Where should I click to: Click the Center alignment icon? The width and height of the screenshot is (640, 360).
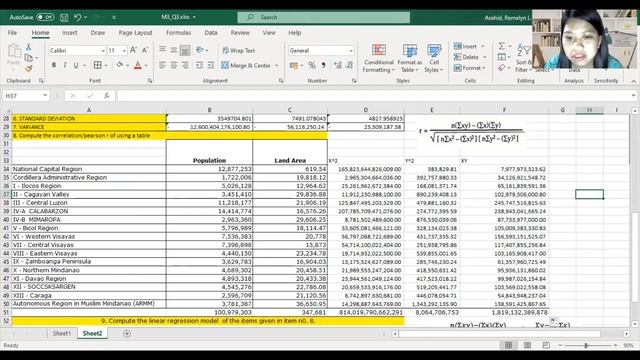point(173,65)
